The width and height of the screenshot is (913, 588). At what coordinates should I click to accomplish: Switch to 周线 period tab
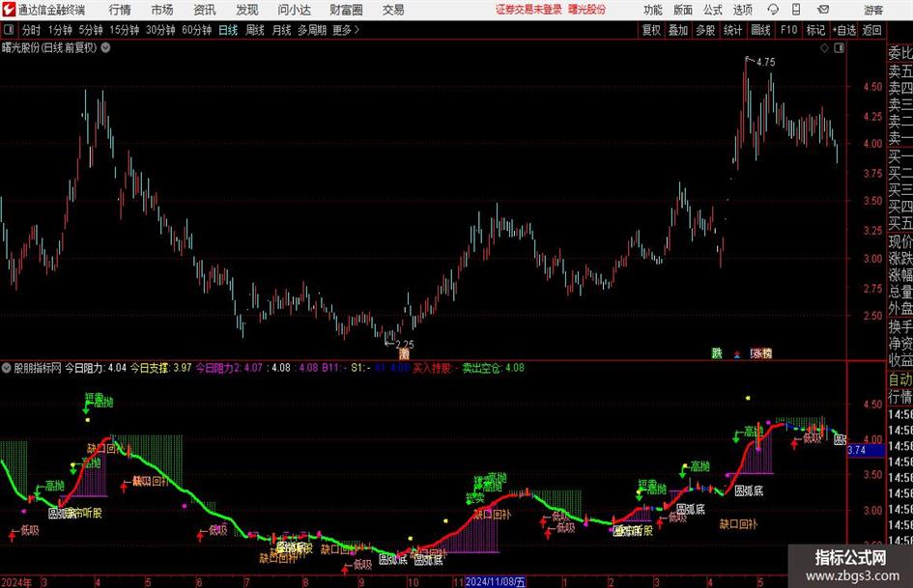pyautogui.click(x=254, y=30)
